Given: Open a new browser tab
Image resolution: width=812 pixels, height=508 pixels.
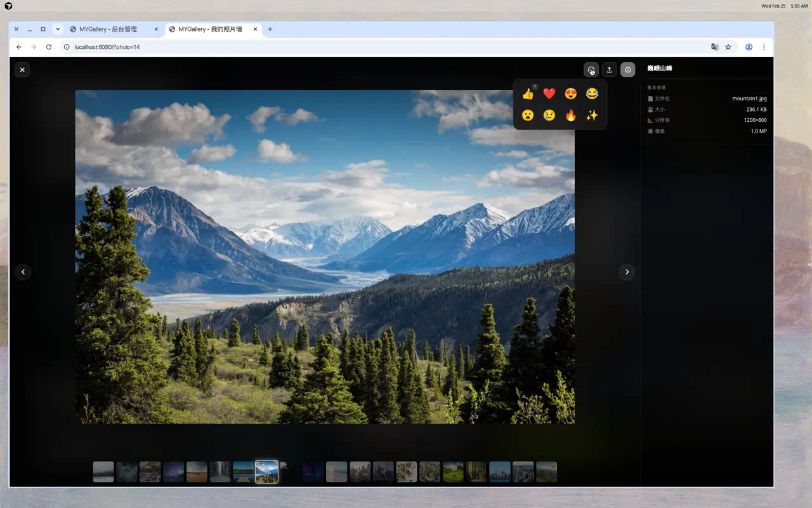Looking at the screenshot, I should point(270,29).
